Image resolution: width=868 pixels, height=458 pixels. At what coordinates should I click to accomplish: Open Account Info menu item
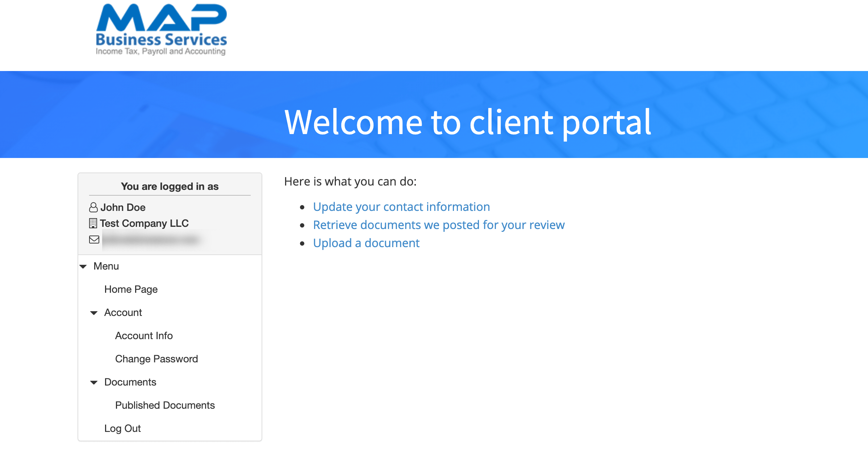click(144, 336)
